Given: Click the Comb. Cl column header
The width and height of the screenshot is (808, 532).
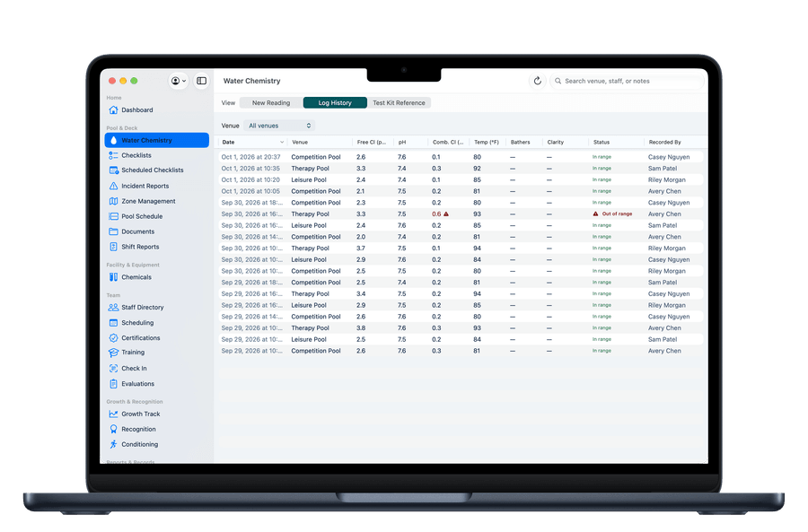Looking at the screenshot, I should (x=448, y=142).
